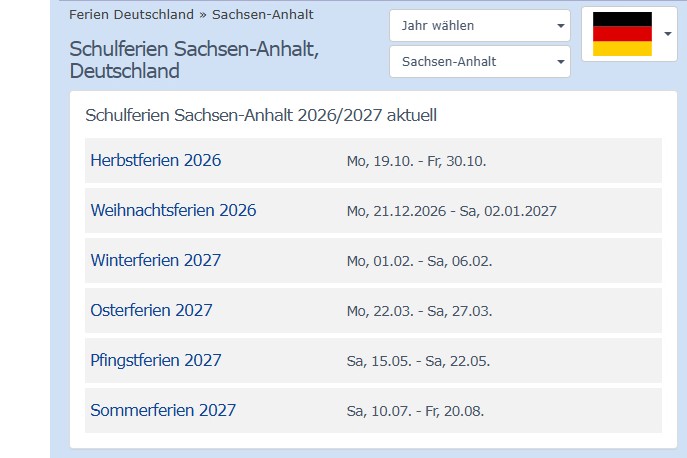Open the Weihnachtsferien 2026 link
This screenshot has height=458, width=687.
(174, 210)
